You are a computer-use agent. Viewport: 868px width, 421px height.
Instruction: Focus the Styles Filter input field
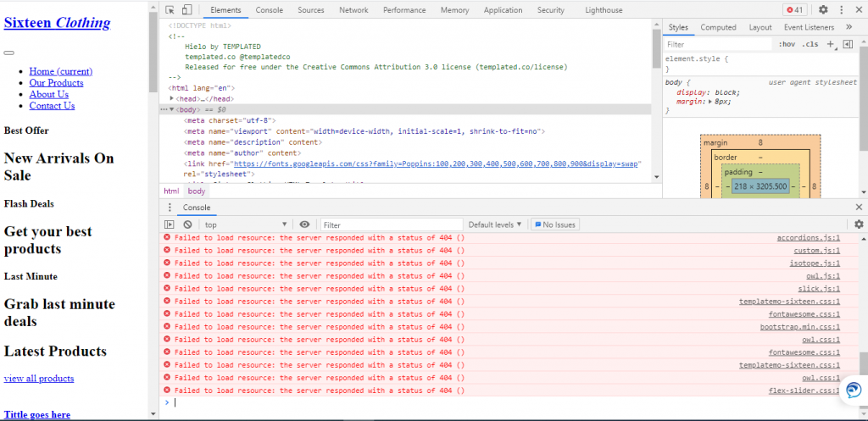click(x=717, y=44)
